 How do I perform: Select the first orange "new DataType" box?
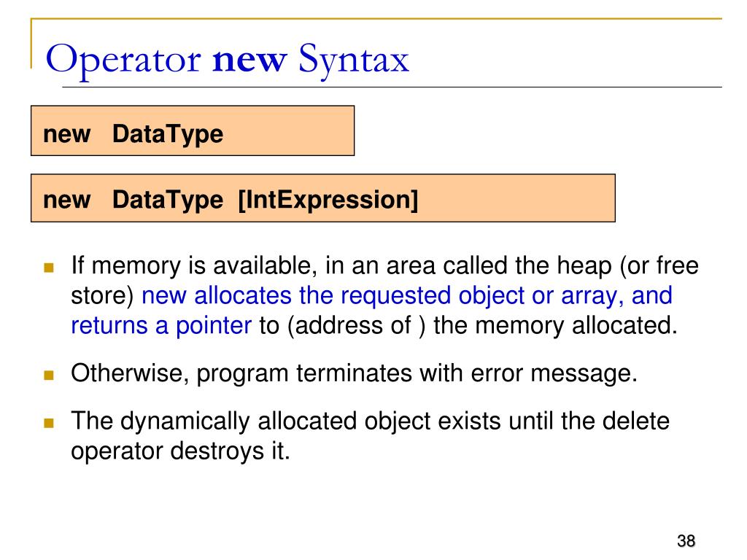[192, 131]
